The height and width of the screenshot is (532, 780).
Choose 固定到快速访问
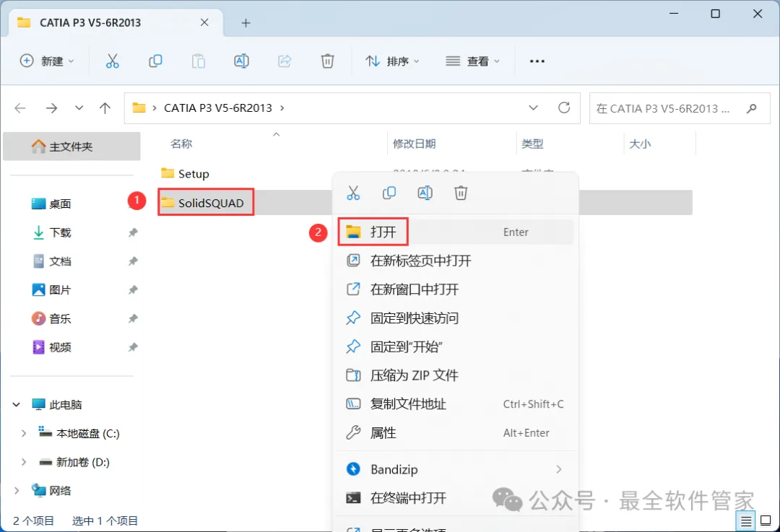pyautogui.click(x=455, y=318)
